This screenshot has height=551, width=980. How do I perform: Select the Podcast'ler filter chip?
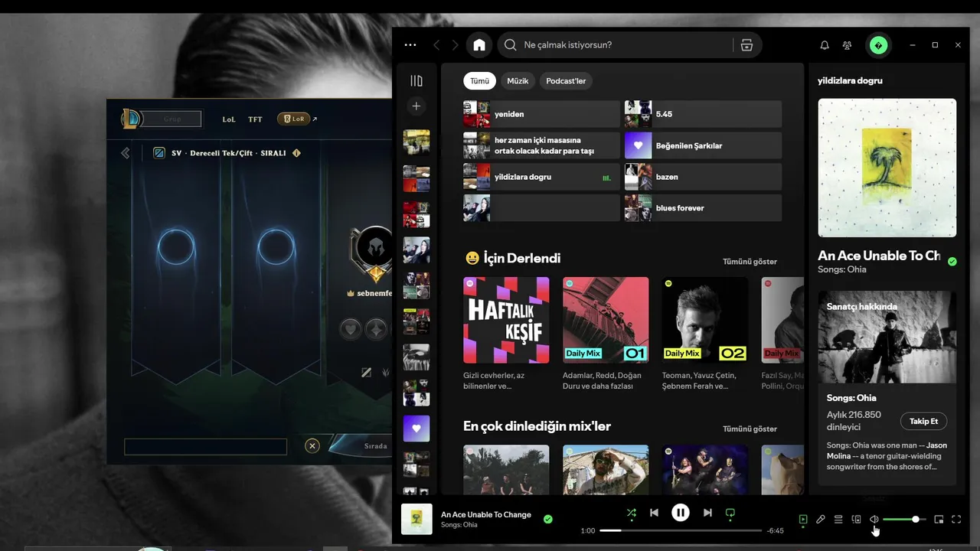tap(566, 81)
